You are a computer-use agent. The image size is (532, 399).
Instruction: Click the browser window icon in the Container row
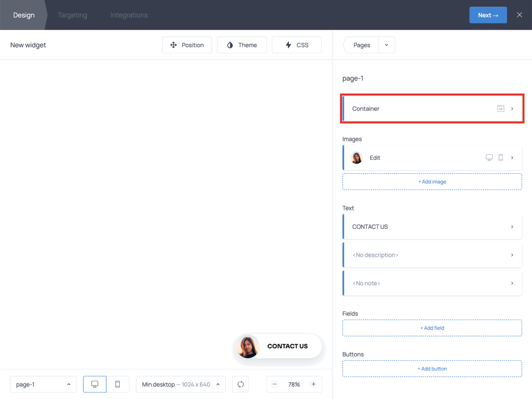pyautogui.click(x=501, y=108)
